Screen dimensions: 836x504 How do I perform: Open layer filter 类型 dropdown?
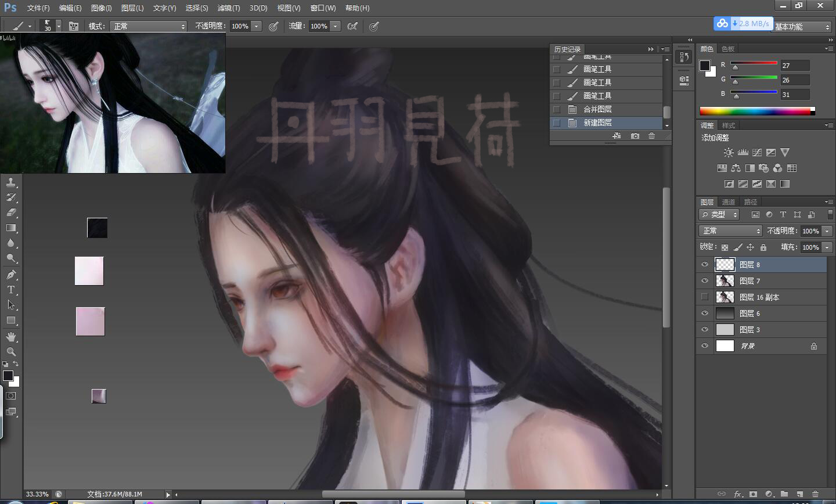click(719, 215)
